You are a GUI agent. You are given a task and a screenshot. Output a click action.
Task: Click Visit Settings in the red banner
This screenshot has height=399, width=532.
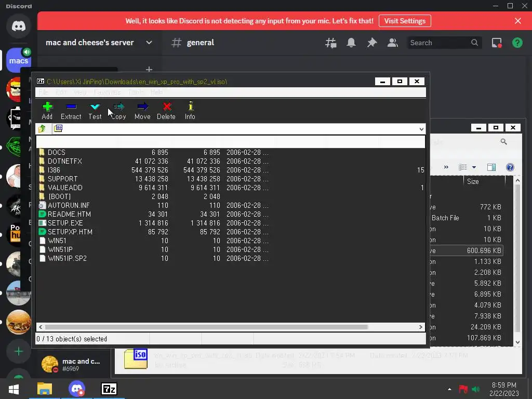point(405,21)
